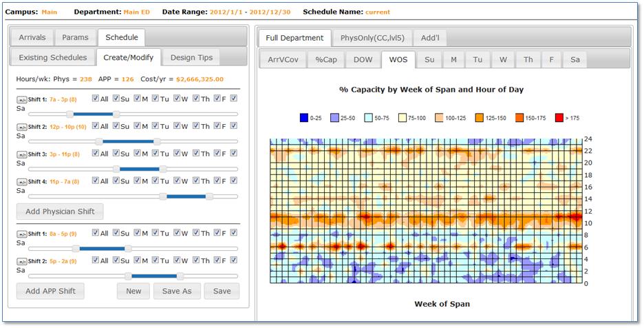This screenshot has width=644, height=328.
Task: Open the Sa day chart tab
Action: (x=575, y=60)
